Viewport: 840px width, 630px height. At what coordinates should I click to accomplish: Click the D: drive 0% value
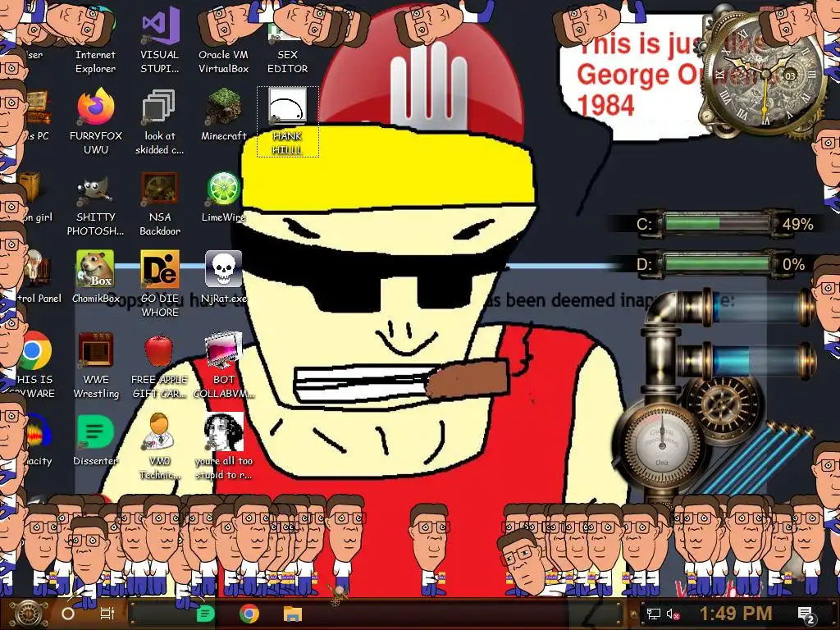point(793,264)
